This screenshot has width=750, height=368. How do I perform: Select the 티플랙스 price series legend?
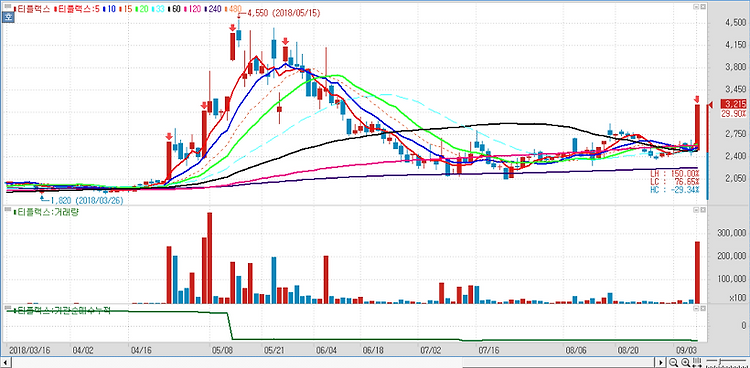[32, 9]
